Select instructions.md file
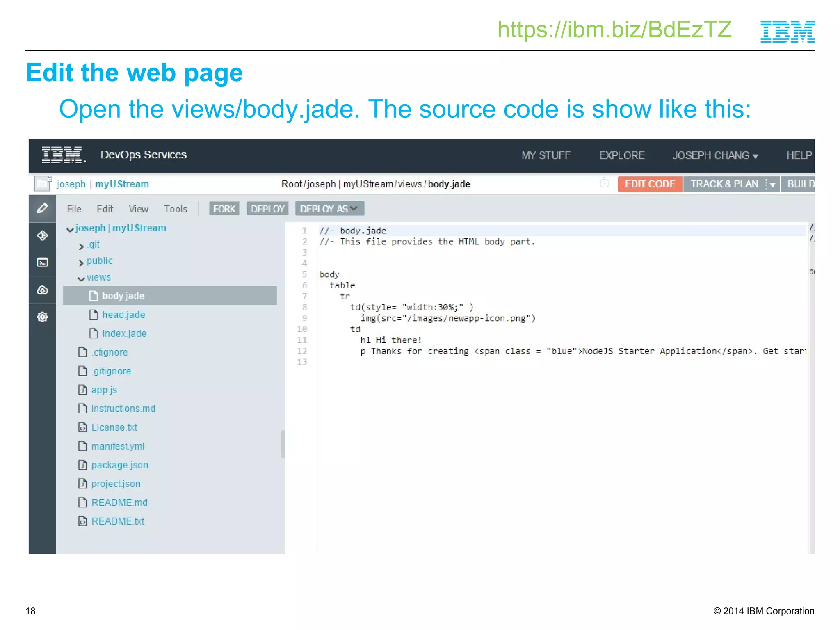 [123, 409]
